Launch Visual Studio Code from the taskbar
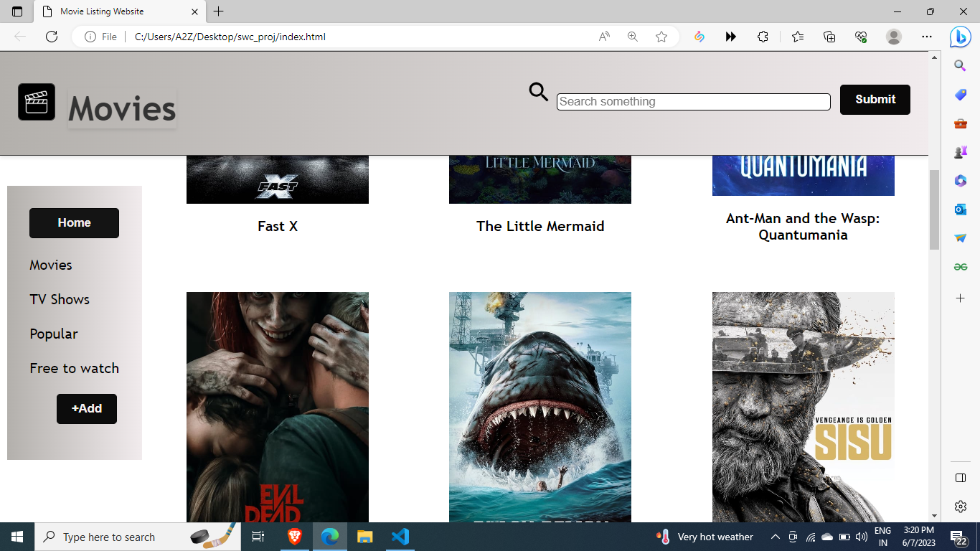The height and width of the screenshot is (551, 980). coord(400,536)
